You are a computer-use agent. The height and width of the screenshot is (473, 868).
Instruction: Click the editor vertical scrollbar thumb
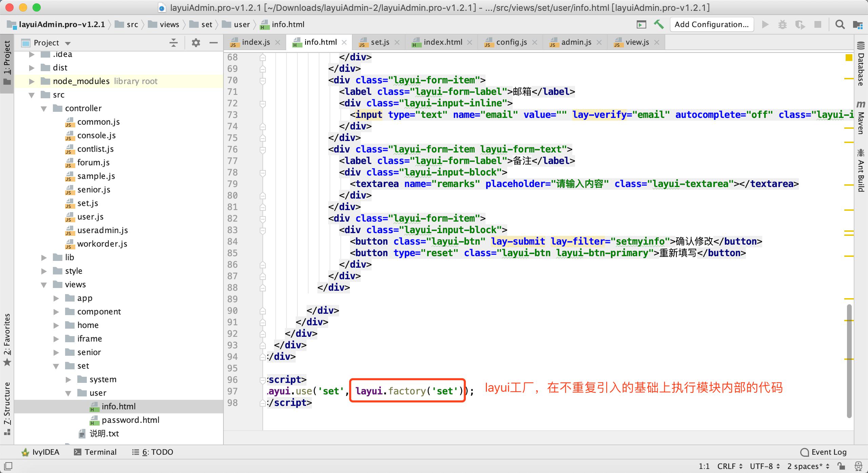(849, 361)
